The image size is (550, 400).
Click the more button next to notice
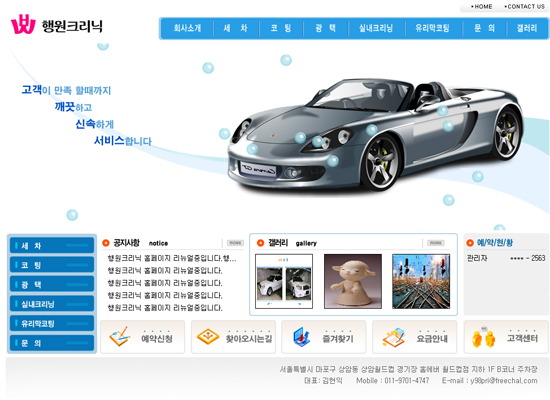(x=235, y=243)
